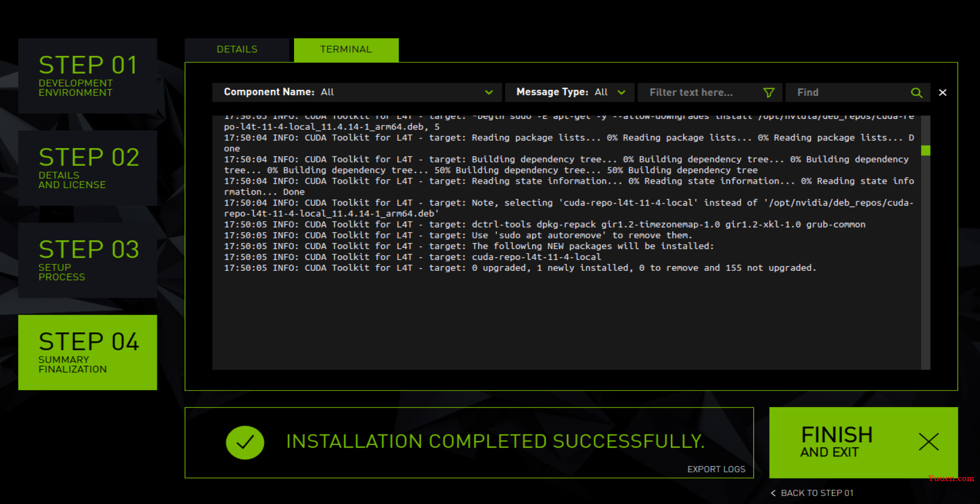Go BACK TO STEP 01
The width and height of the screenshot is (980, 504).
(x=812, y=493)
